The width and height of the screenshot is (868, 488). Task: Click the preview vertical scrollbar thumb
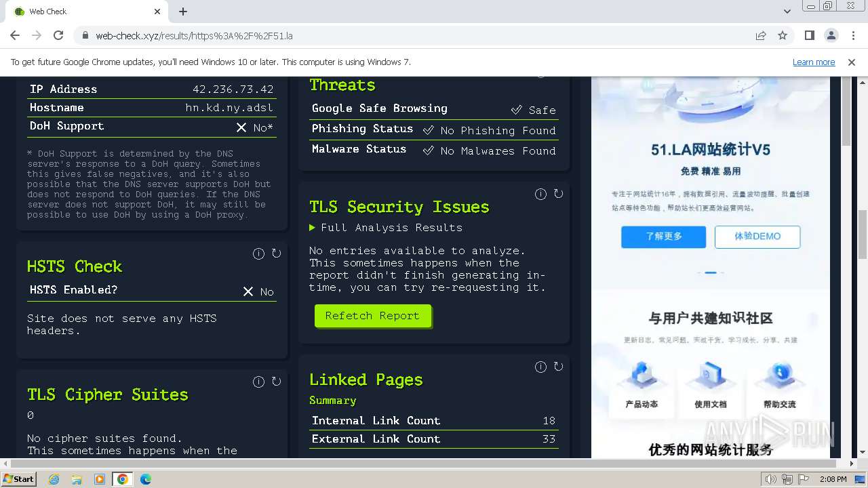coord(846,110)
